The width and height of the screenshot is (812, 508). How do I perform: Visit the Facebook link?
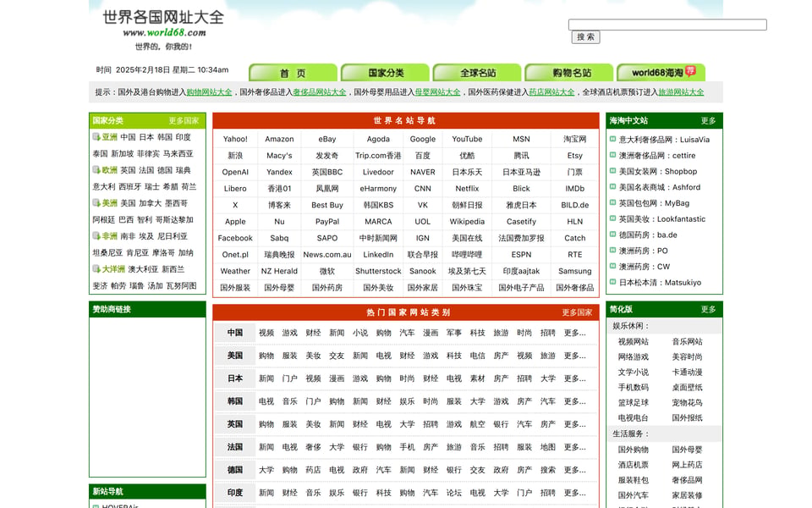click(x=235, y=238)
